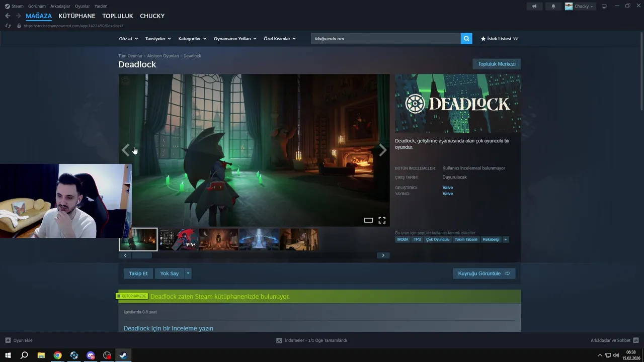Expand the Göz at dropdown
Viewport: 644px width, 362px height.
click(x=128, y=39)
